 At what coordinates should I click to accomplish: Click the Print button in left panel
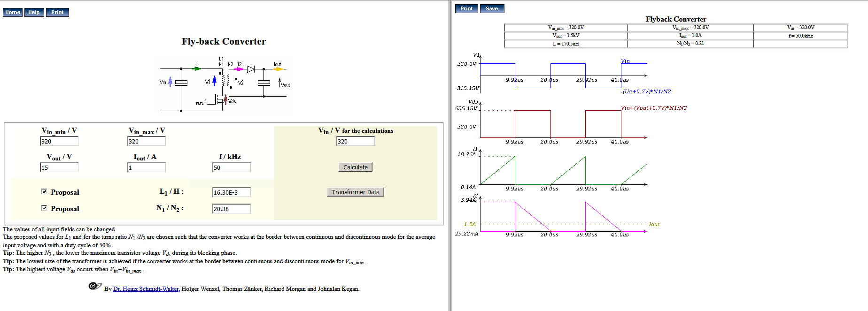[x=57, y=12]
